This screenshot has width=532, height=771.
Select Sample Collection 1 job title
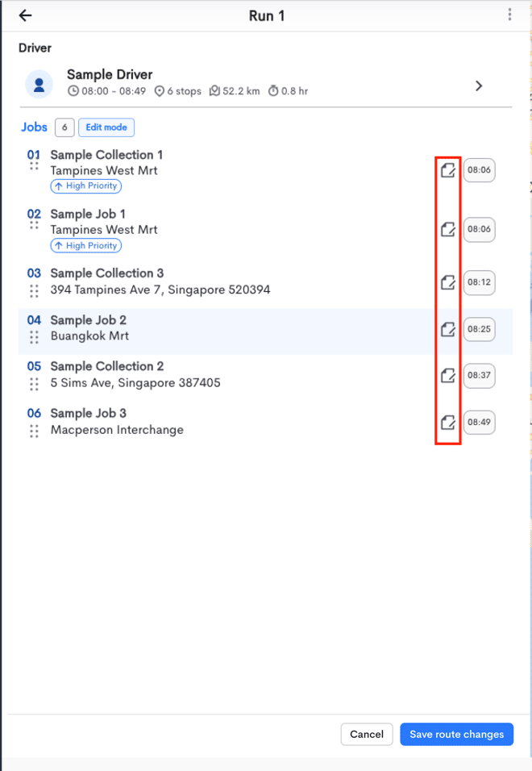106,155
